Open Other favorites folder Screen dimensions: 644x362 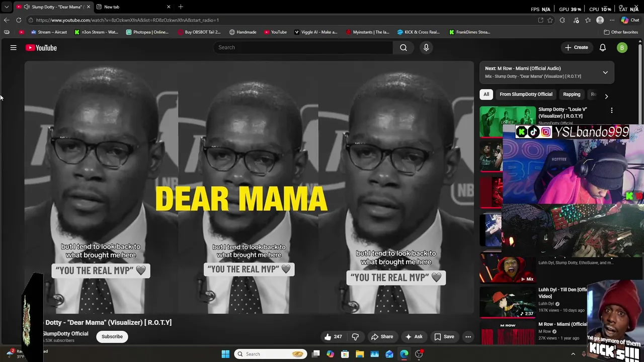621,32
